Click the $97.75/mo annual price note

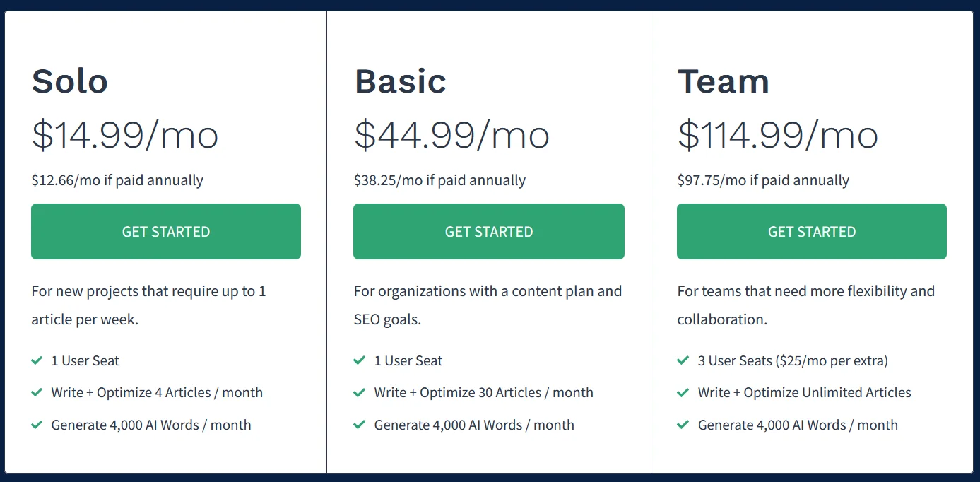tap(763, 180)
